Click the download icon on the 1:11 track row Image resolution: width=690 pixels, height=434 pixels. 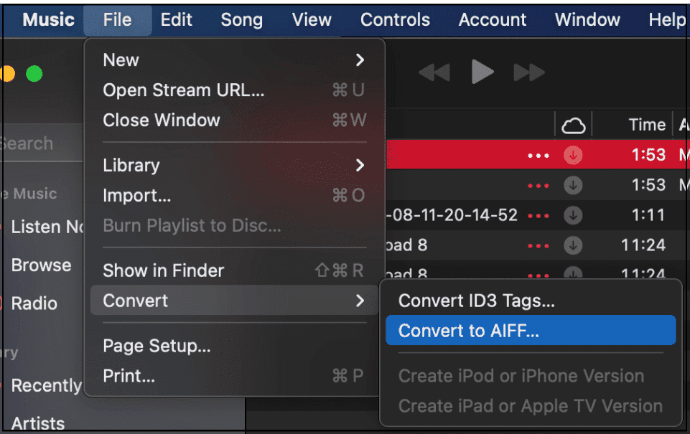(573, 215)
